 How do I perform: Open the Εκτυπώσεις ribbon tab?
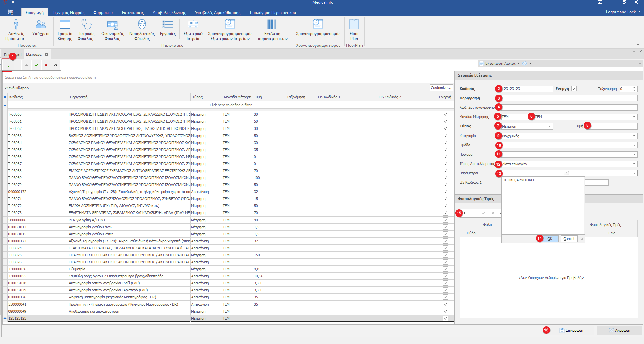pyautogui.click(x=133, y=13)
